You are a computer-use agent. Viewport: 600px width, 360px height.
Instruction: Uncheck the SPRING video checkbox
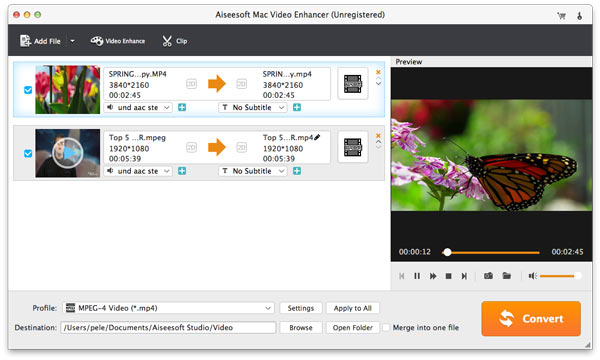coord(28,90)
